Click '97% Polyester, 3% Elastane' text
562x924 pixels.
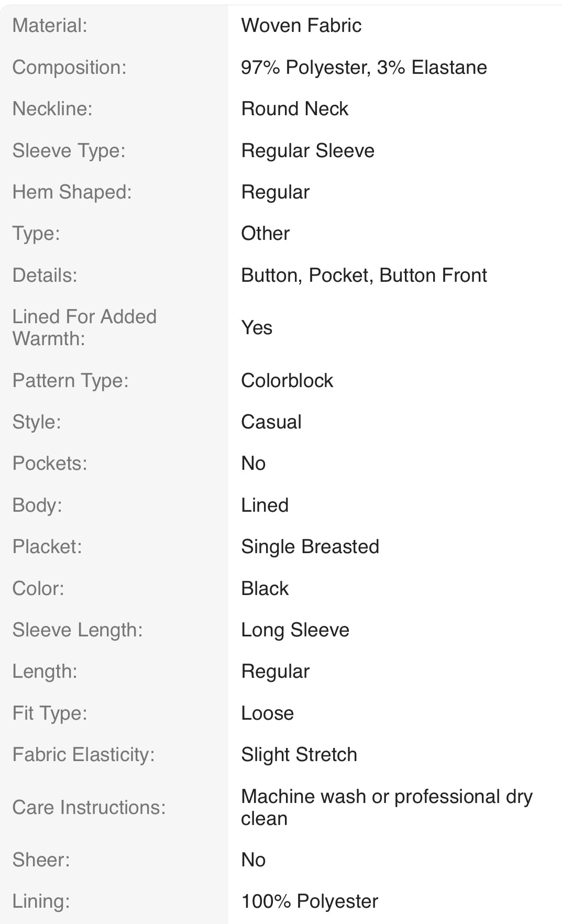pos(363,67)
